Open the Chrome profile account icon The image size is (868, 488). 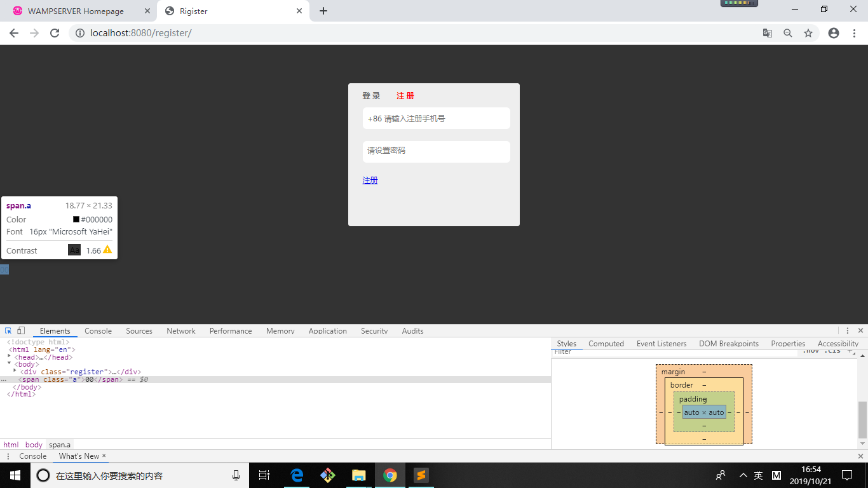click(x=834, y=33)
